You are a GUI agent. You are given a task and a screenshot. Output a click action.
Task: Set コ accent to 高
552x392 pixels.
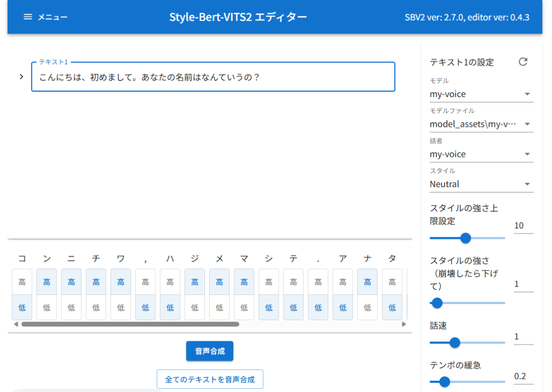[22, 282]
